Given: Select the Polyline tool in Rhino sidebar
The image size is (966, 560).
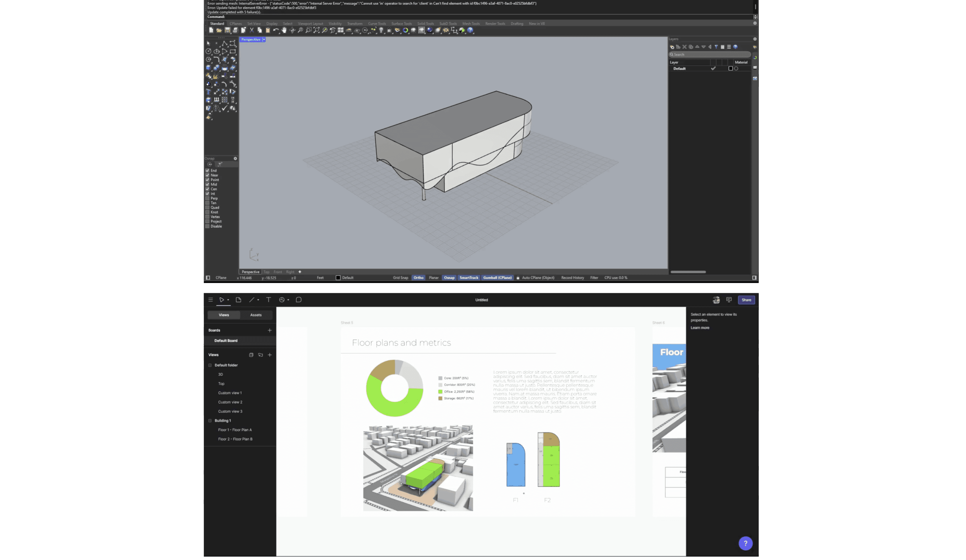Looking at the screenshot, I should pos(225,43).
